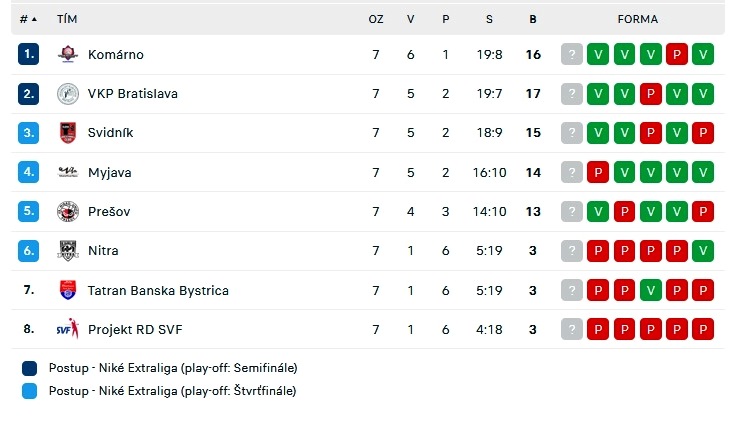Click the Komárno team logo
The width and height of the screenshot is (737, 425).
point(68,54)
